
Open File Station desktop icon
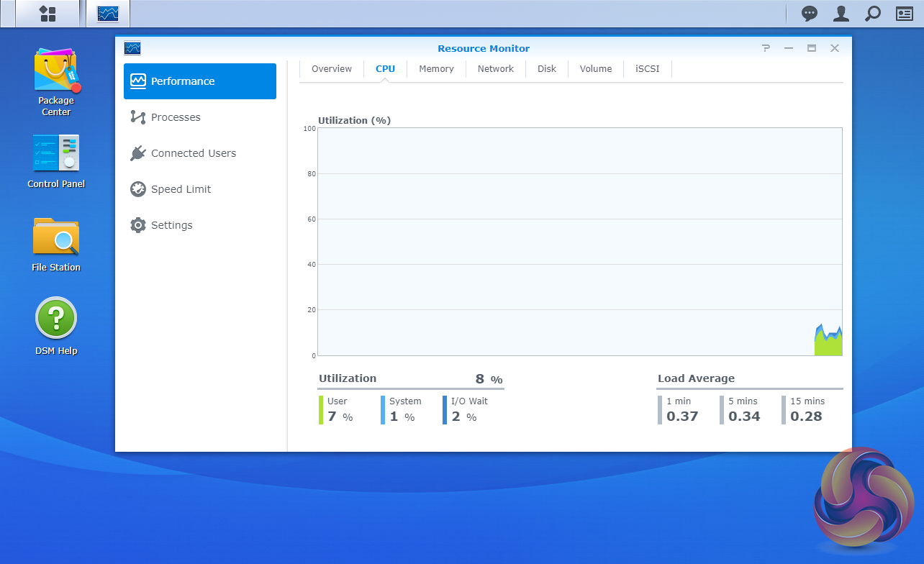(56, 245)
